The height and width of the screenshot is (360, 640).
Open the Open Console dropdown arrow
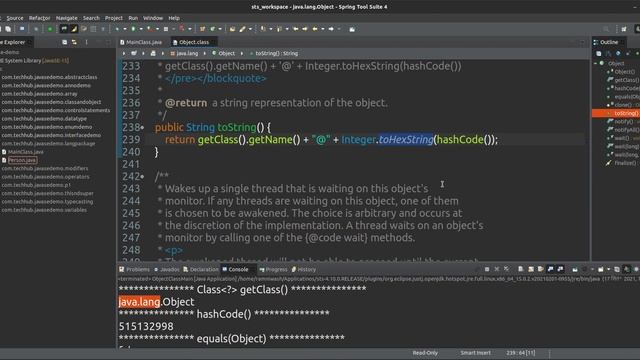pos(609,269)
